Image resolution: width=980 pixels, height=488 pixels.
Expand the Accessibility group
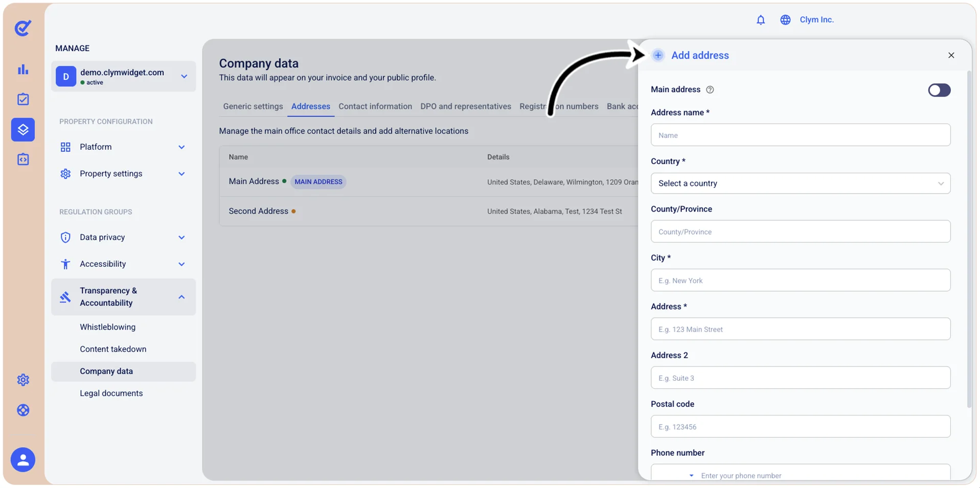click(181, 264)
